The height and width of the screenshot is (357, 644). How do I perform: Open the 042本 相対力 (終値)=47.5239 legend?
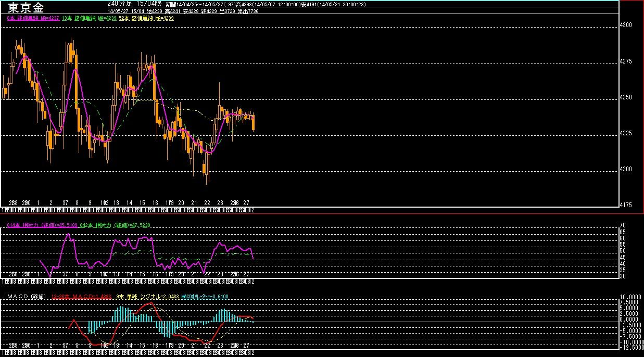point(116,225)
